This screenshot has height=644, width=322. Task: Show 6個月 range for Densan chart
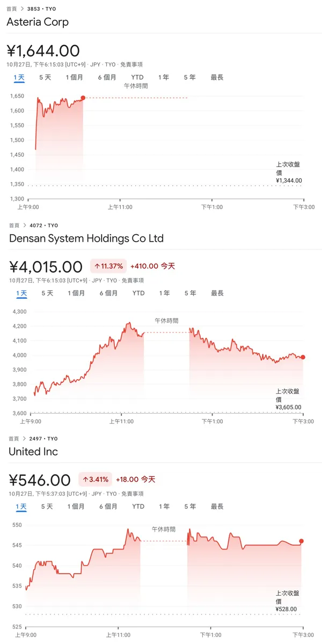tap(108, 293)
